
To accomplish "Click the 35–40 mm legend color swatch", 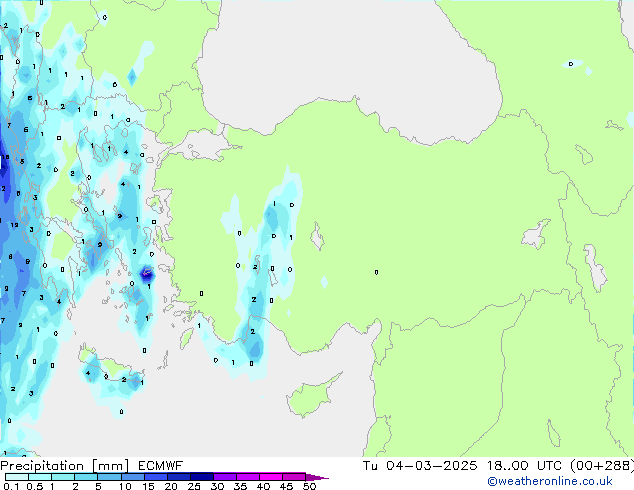I will coord(247,477).
